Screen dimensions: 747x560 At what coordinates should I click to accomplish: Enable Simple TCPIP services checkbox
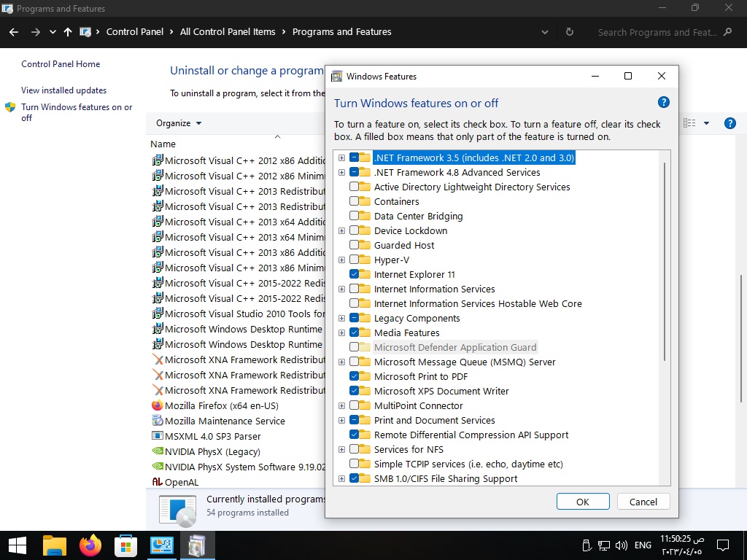(x=354, y=464)
